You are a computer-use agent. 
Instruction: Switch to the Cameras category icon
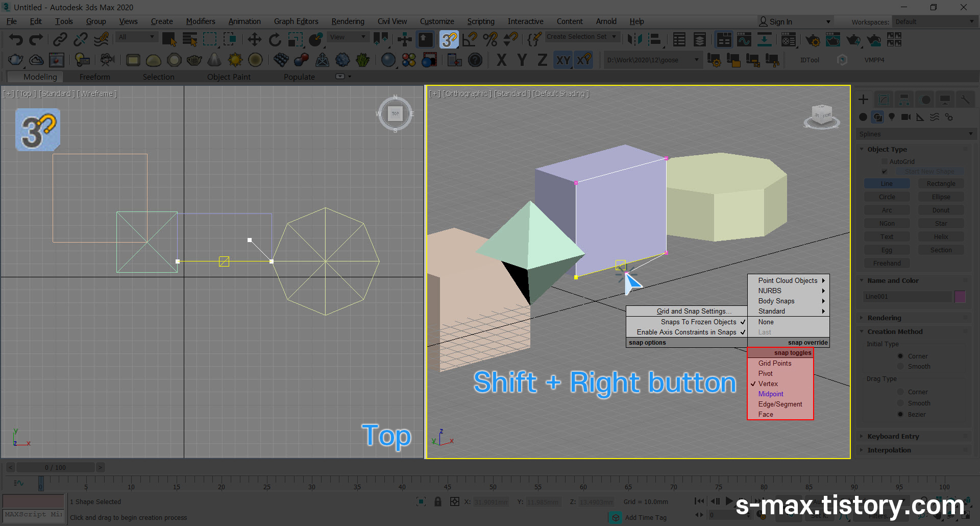point(906,117)
